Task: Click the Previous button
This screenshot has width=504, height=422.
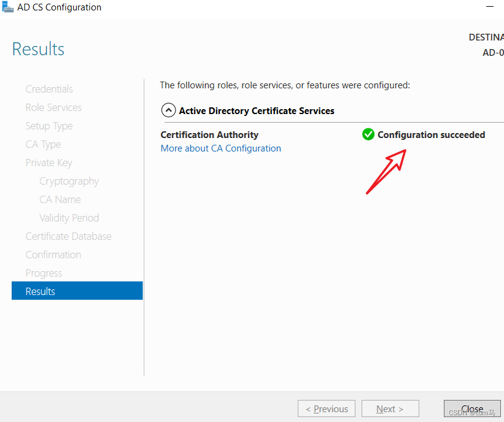Action: [x=326, y=409]
